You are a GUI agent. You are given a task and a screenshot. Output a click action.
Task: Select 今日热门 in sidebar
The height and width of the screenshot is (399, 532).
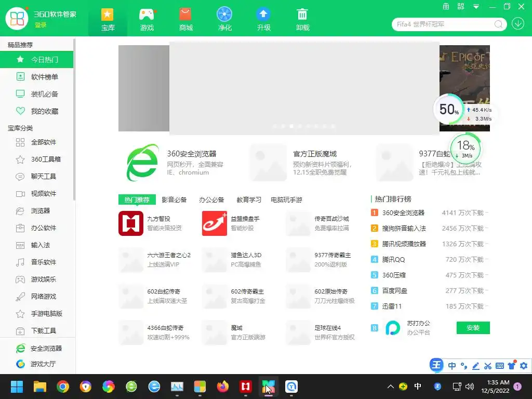pos(37,60)
